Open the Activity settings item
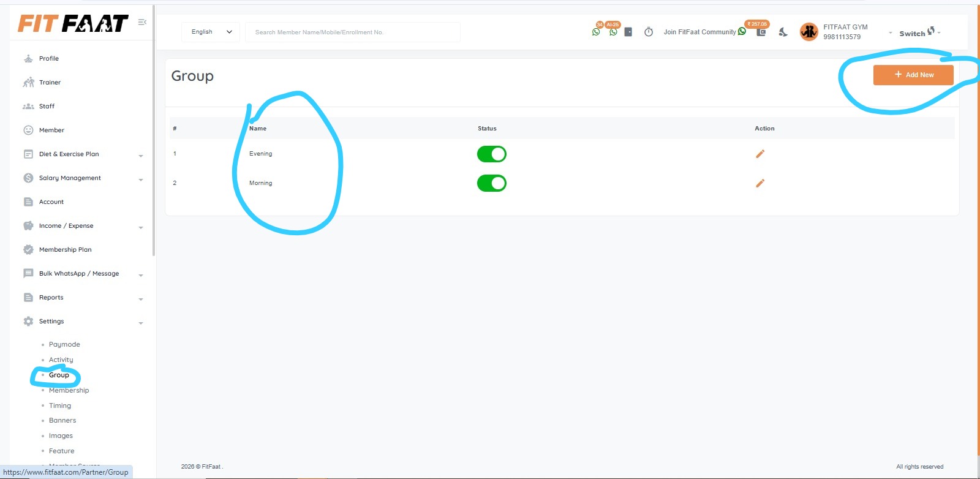The image size is (980, 479). [61, 360]
